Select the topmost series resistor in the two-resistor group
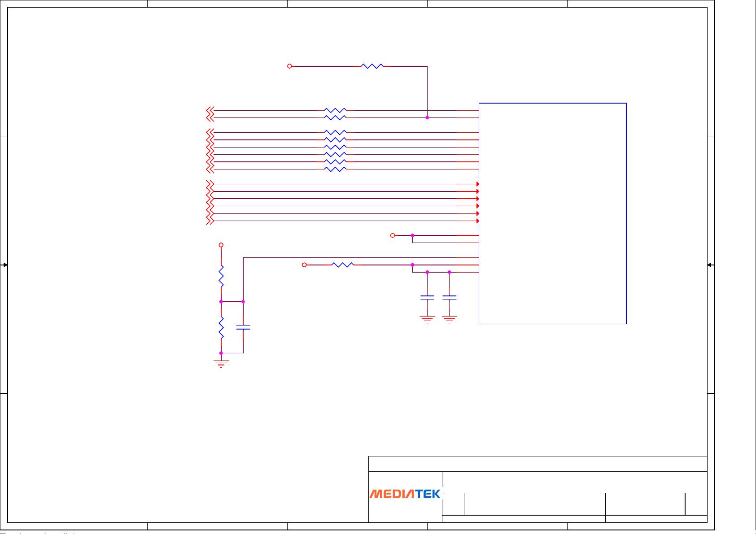756x534 pixels. [x=335, y=110]
